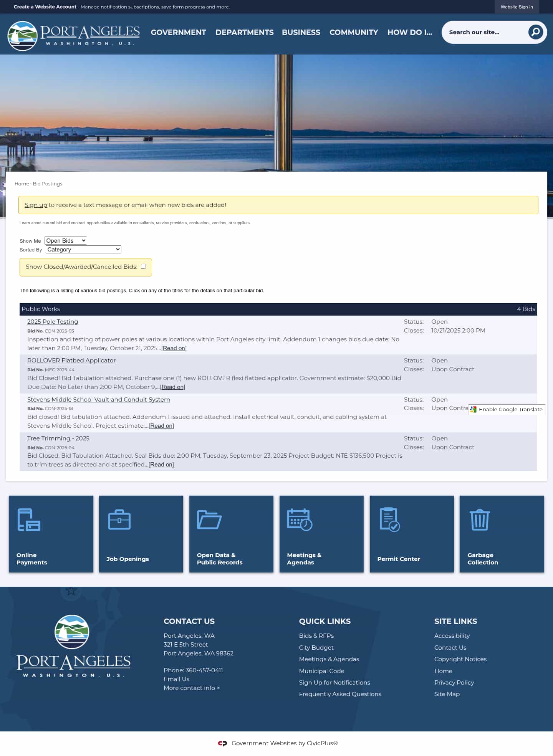The width and height of the screenshot is (553, 756).
Task: Click the Website Sign In button
Action: (x=517, y=7)
